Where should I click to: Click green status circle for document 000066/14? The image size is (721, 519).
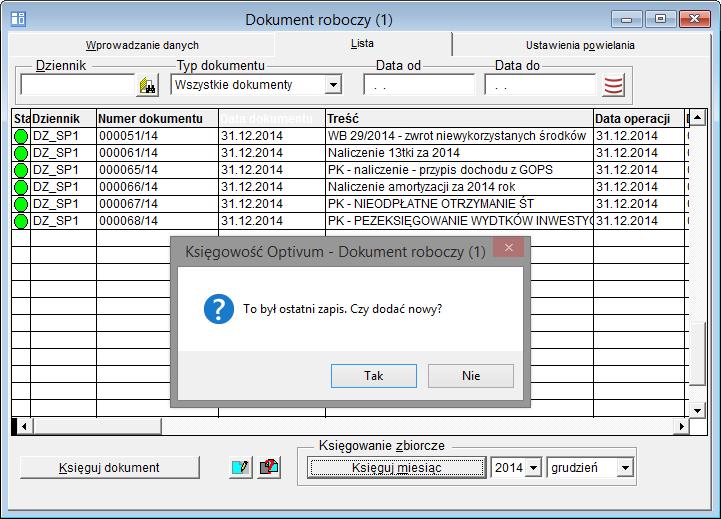(x=21, y=187)
